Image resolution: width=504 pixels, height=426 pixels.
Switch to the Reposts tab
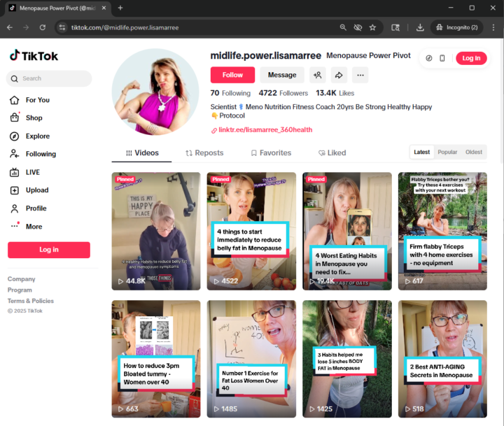tap(204, 153)
